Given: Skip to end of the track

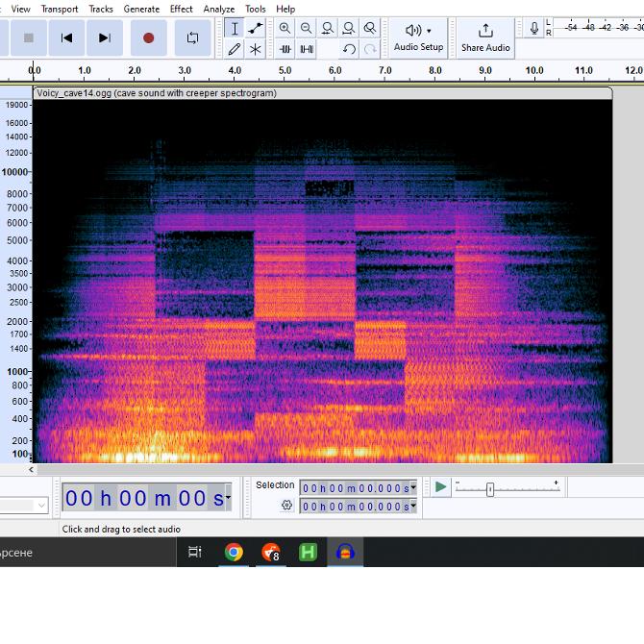Looking at the screenshot, I should pyautogui.click(x=104, y=37).
